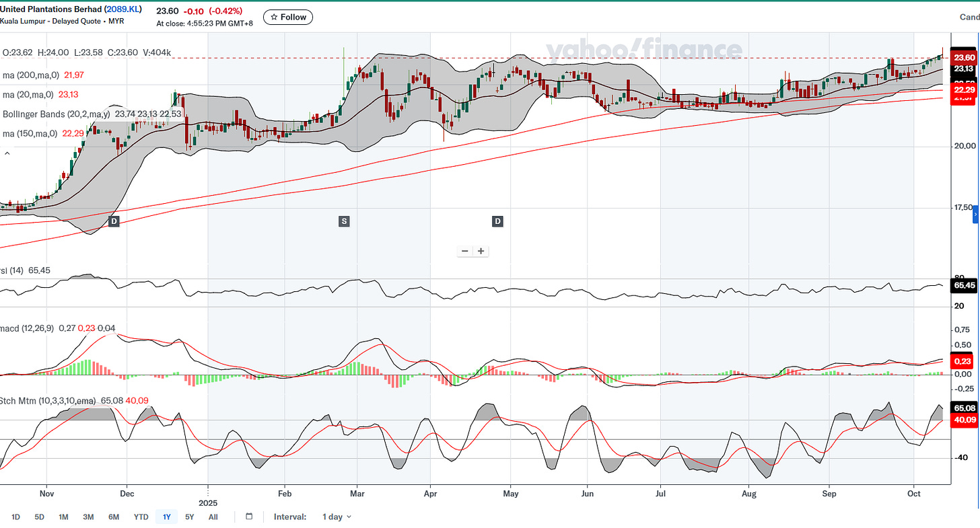Screen dimensions: 980x528
Task: Select the All range tab
Action: pos(213,517)
